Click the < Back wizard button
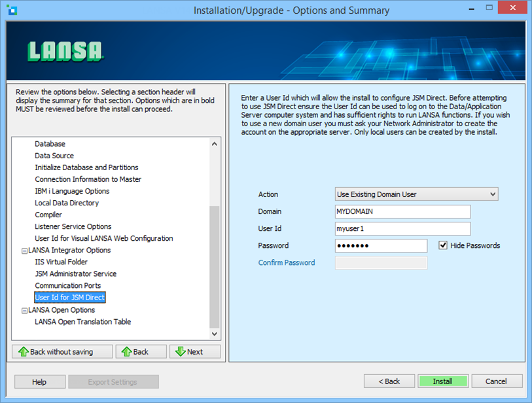532x403 pixels. (x=389, y=381)
